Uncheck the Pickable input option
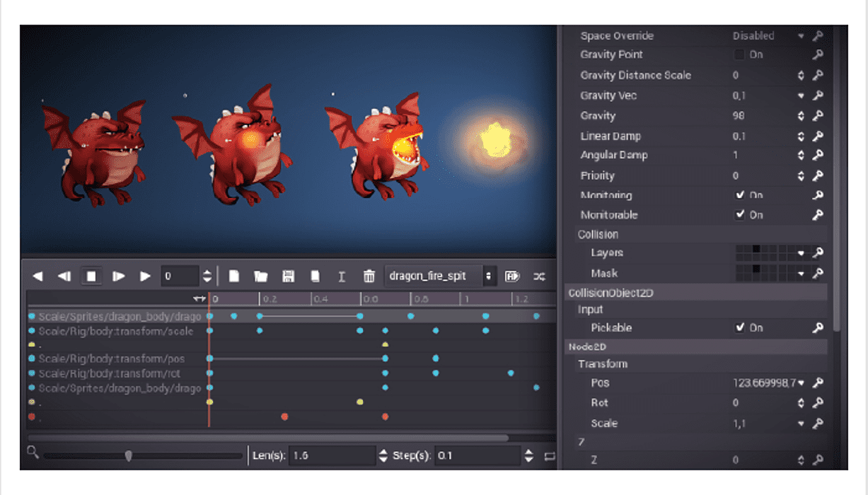The image size is (868, 495). [741, 327]
